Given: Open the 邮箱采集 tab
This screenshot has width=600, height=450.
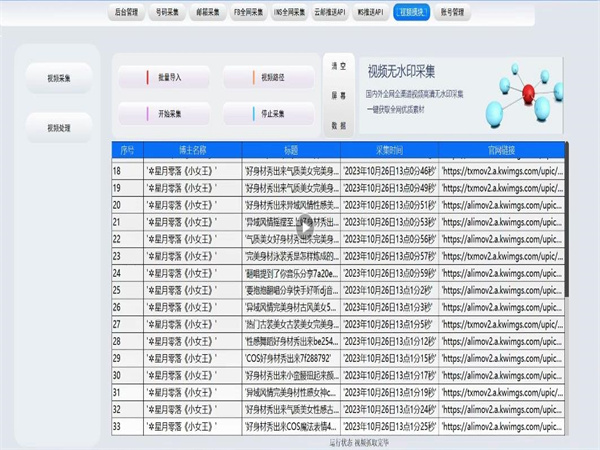Looking at the screenshot, I should 224,13.
